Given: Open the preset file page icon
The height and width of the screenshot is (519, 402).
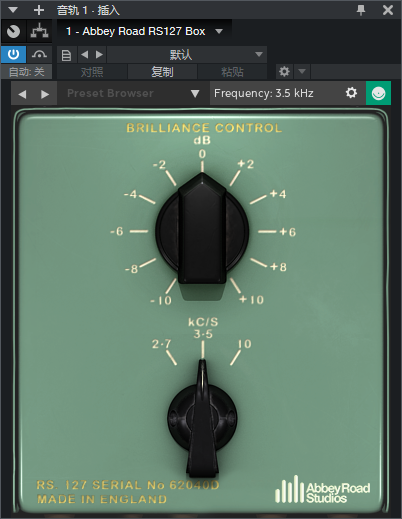Looking at the screenshot, I should click(x=67, y=55).
